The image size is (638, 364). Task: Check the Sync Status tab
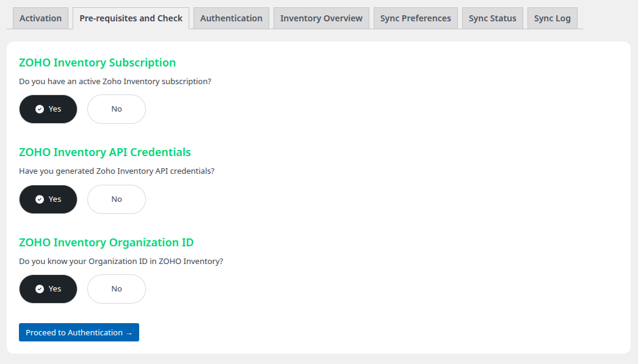pos(492,18)
